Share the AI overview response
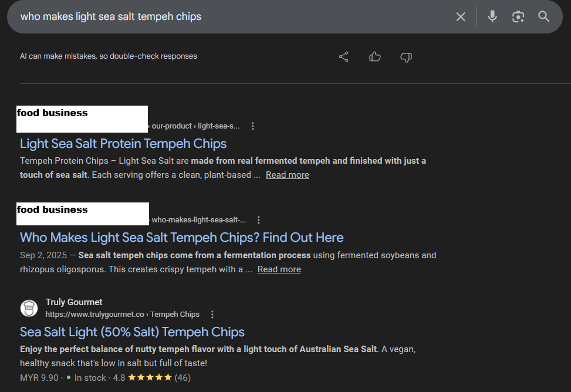This screenshot has width=571, height=392. tap(344, 57)
